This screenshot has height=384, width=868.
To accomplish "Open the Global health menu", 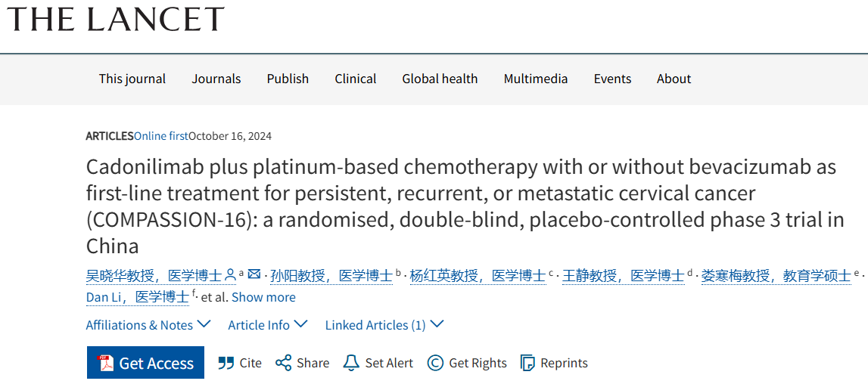I will tap(440, 79).
